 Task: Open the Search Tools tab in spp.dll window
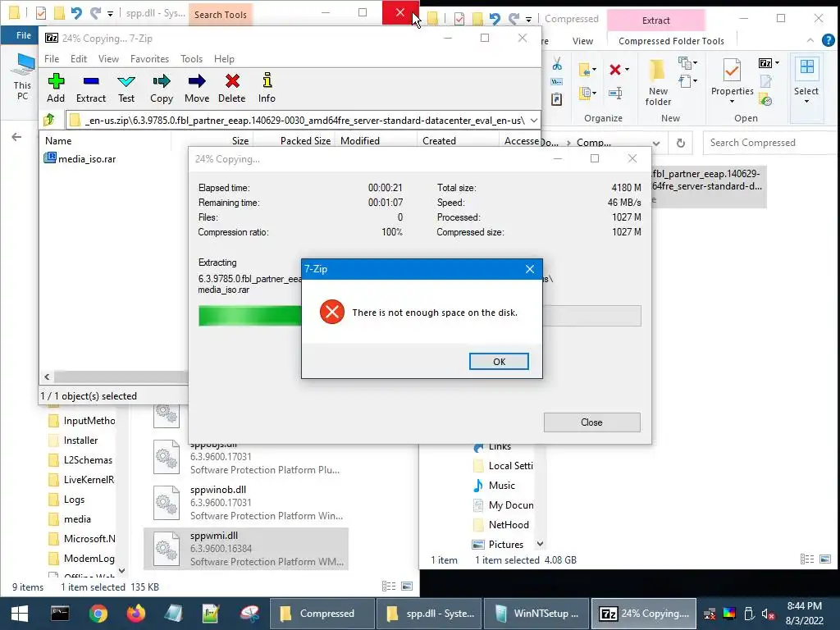click(x=220, y=15)
